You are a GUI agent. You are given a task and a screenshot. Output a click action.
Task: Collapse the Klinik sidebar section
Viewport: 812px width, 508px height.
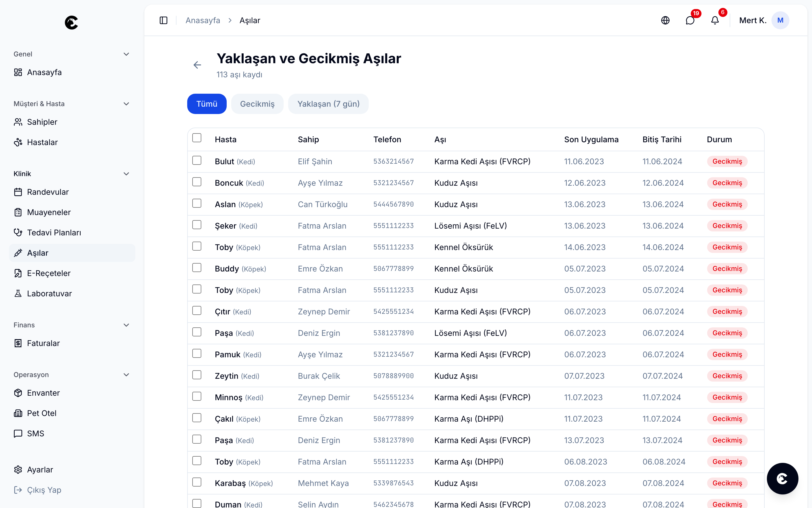126,174
